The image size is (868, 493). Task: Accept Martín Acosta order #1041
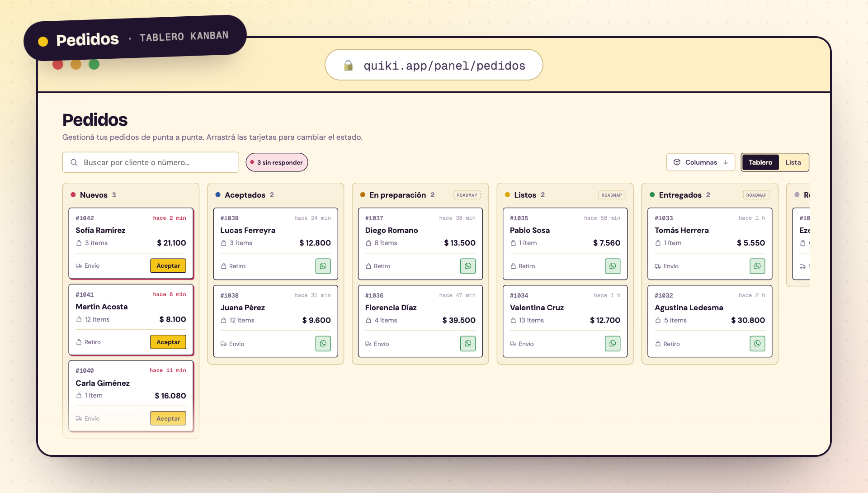pyautogui.click(x=168, y=342)
